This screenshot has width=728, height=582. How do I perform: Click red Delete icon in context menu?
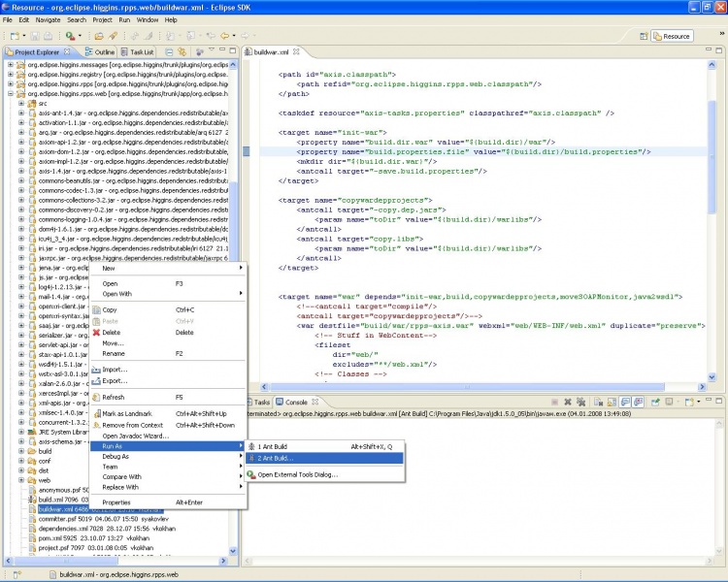pos(96,333)
